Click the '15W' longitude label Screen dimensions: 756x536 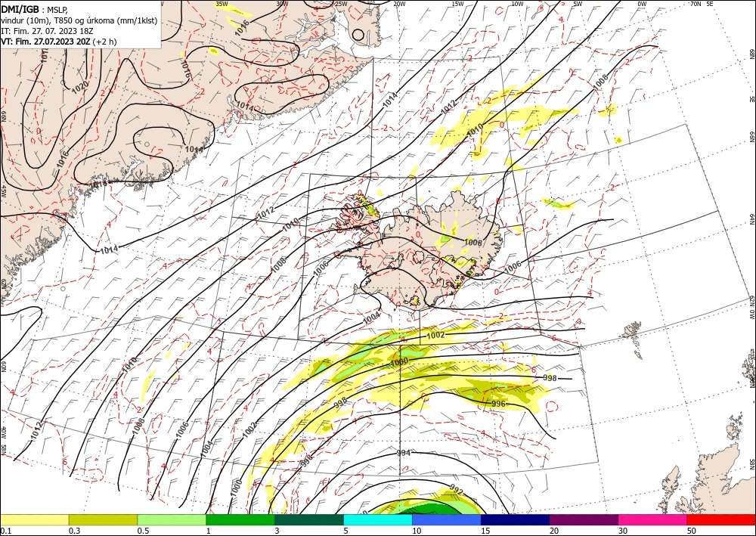(457, 4)
